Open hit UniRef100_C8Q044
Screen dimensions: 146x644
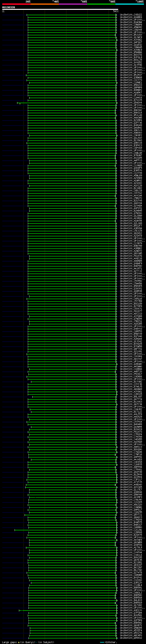(131, 30)
